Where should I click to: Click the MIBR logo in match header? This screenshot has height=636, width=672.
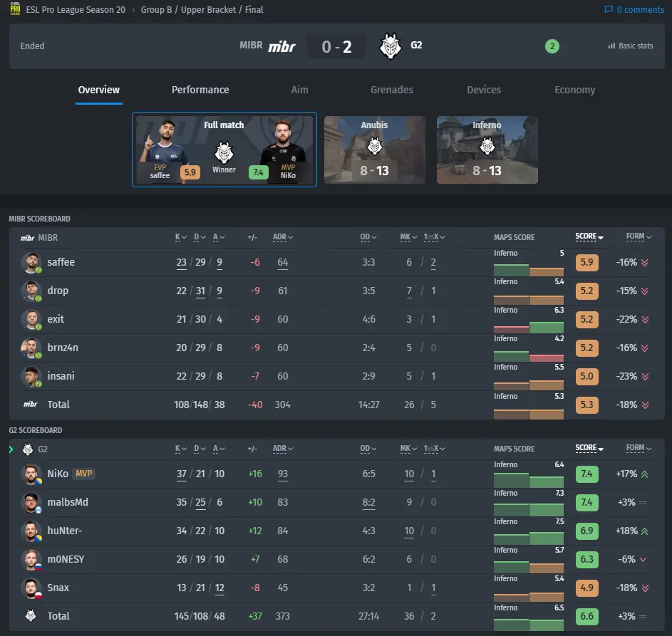point(281,46)
